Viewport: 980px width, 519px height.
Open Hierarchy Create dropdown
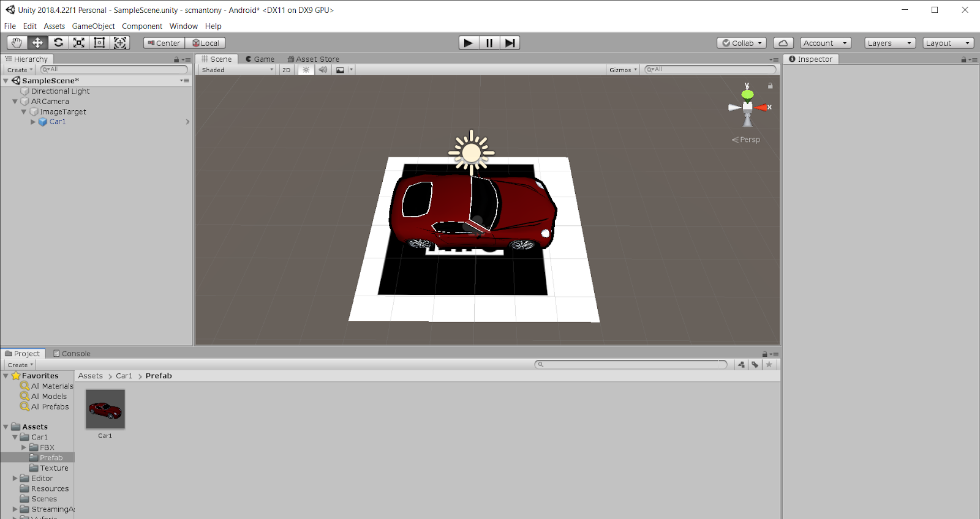[20, 70]
